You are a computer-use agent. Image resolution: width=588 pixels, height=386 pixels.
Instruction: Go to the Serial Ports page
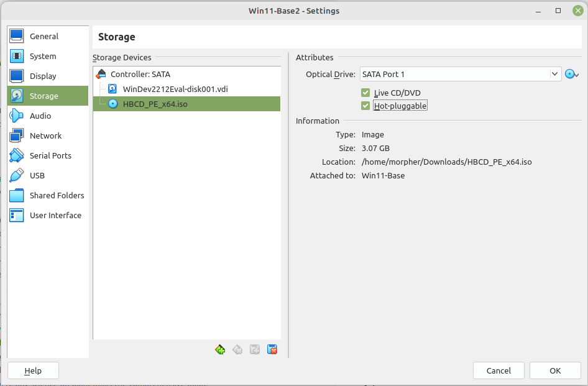pyautogui.click(x=50, y=155)
